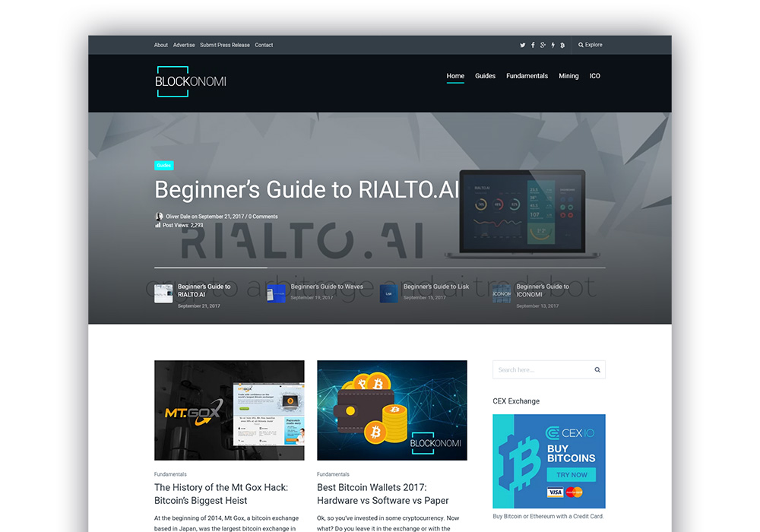Open the Bitcoin Wallets article thumbnail
The image size is (760, 532).
[392, 410]
